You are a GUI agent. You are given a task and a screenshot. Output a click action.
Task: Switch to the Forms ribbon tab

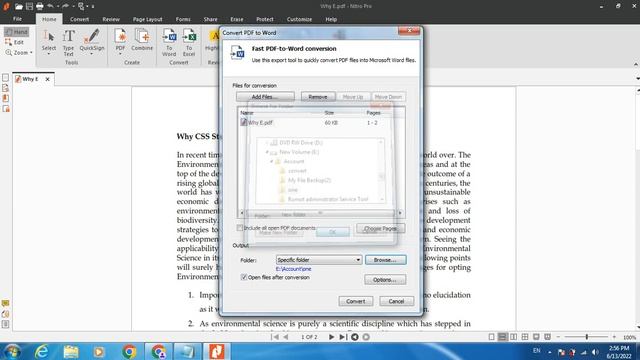(x=183, y=19)
